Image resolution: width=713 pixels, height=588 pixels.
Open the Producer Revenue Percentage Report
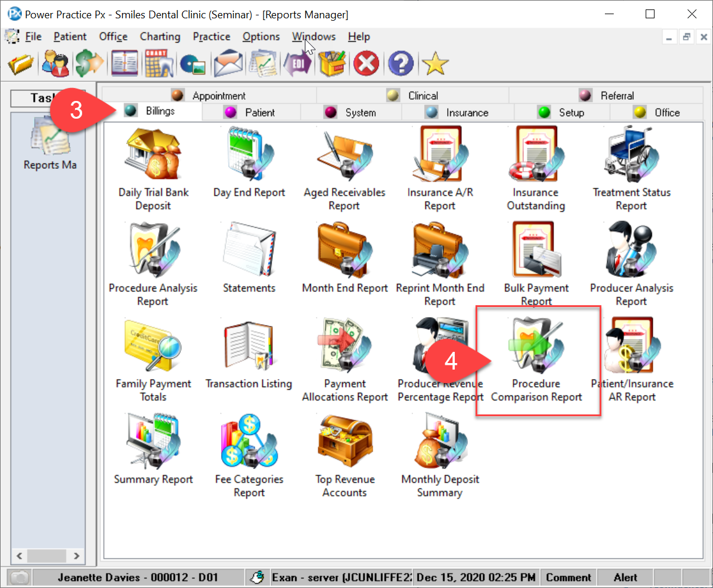click(440, 361)
